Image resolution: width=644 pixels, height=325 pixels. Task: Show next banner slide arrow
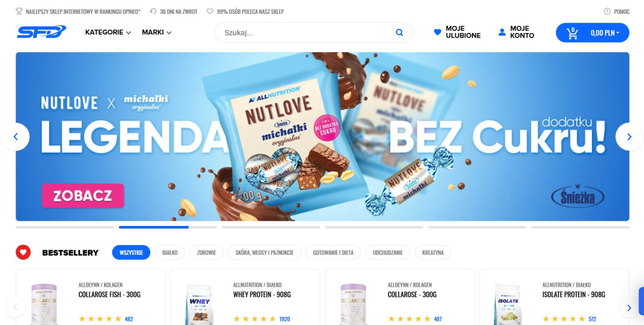pyautogui.click(x=629, y=137)
